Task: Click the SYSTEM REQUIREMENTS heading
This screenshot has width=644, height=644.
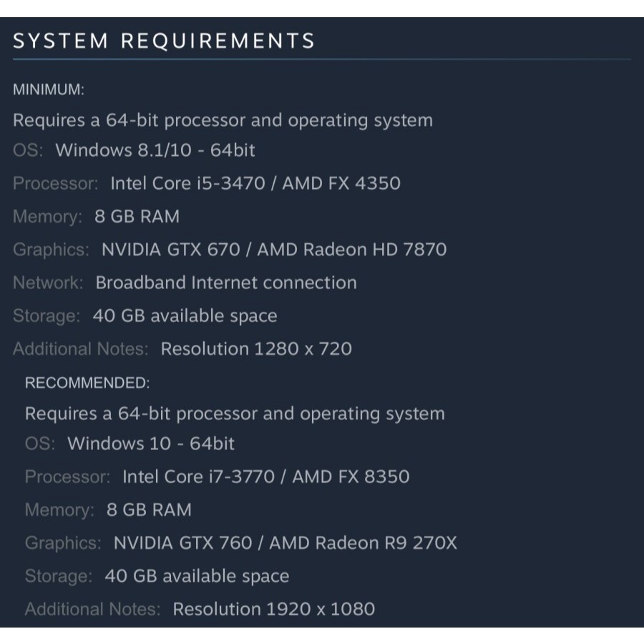Action: pos(164,41)
